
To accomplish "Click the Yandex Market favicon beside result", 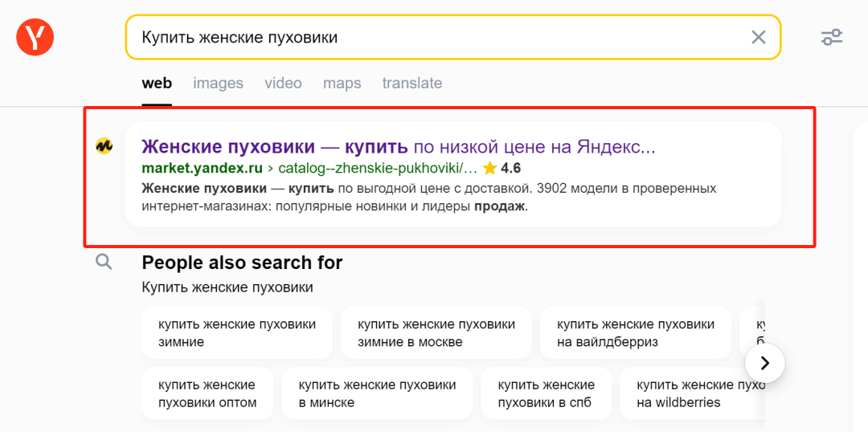I will coord(104,145).
